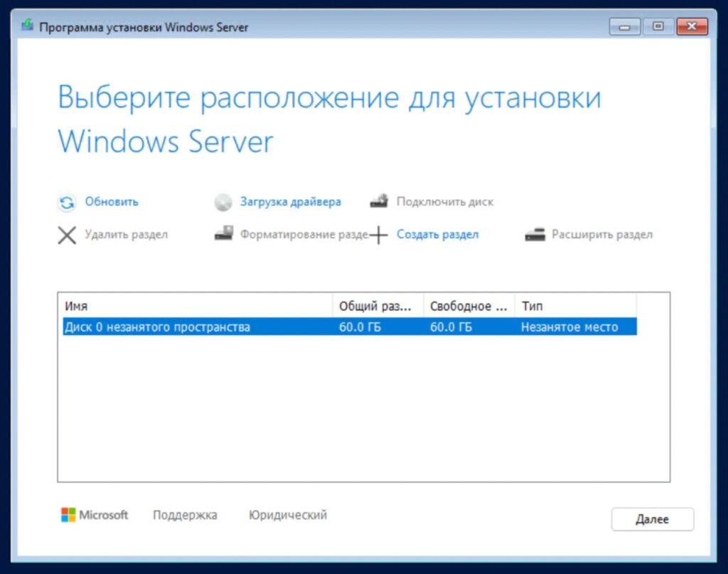
Task: Select the Подключить диск label
Action: (445, 202)
